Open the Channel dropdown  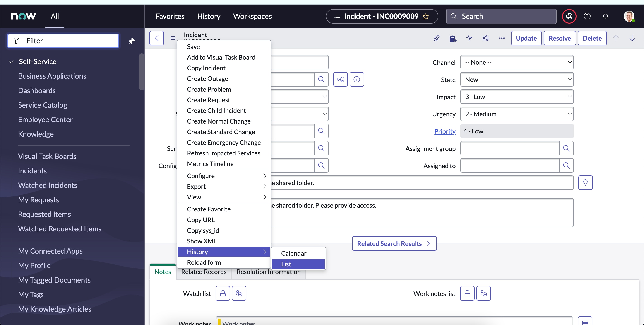517,62
